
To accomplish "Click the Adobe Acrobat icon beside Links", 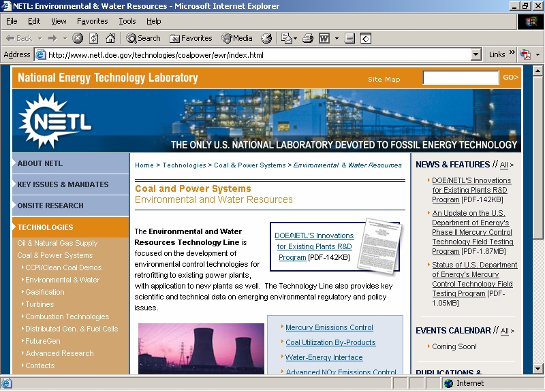I will (525, 54).
